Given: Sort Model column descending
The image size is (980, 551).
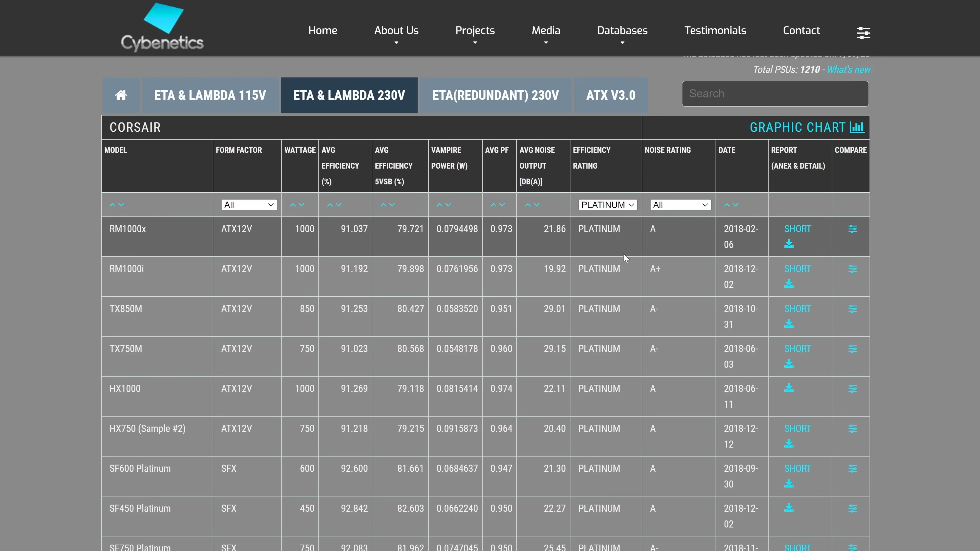Looking at the screenshot, I should tap(121, 205).
